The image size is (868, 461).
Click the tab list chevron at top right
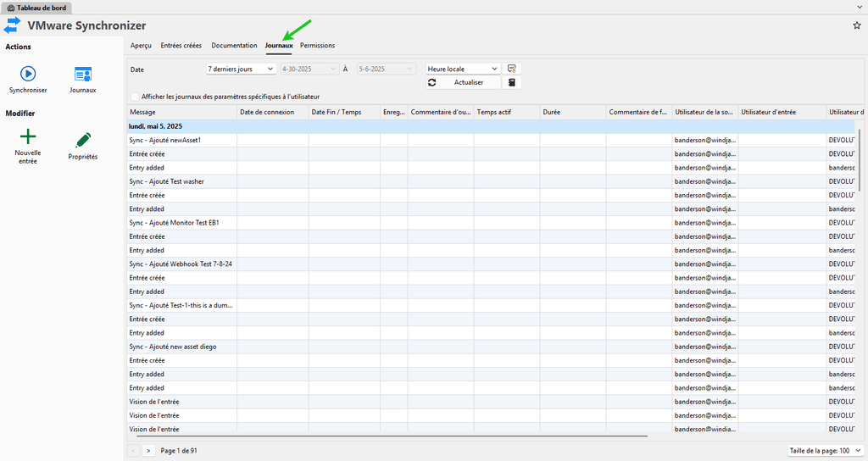point(860,7)
